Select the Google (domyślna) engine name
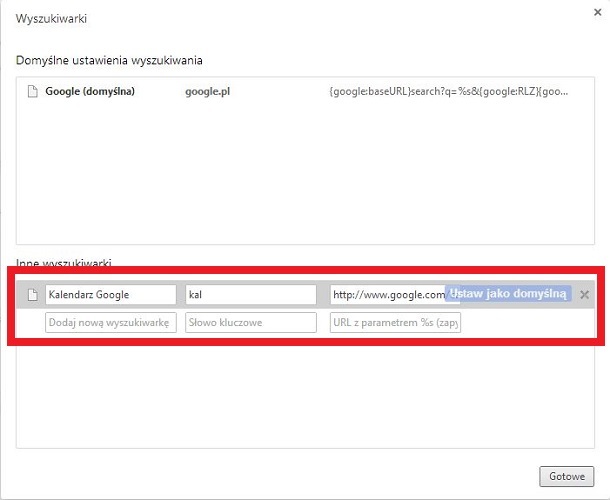This screenshot has width=610, height=500. pyautogui.click(x=90, y=91)
